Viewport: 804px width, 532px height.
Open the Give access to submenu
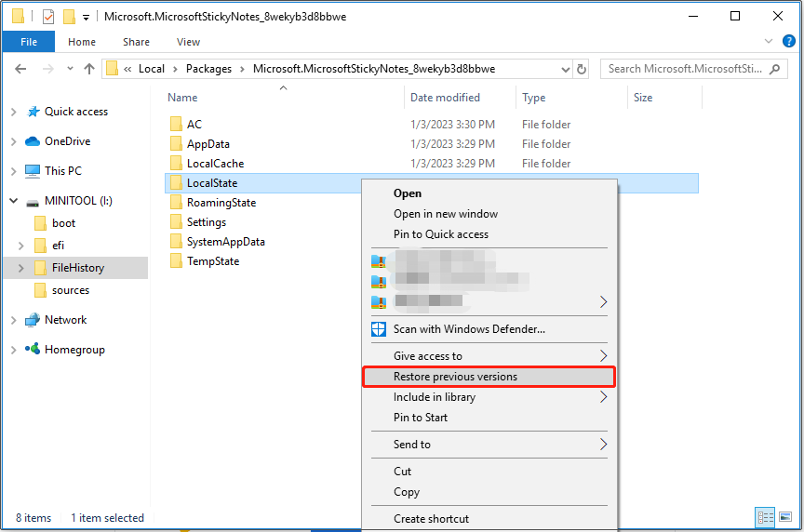coord(489,355)
